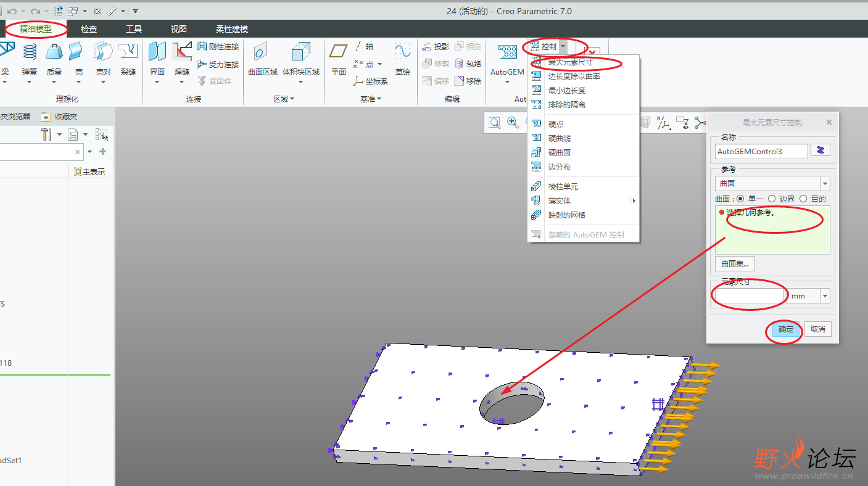Click the 取消 (Cancel) button

[x=817, y=329]
